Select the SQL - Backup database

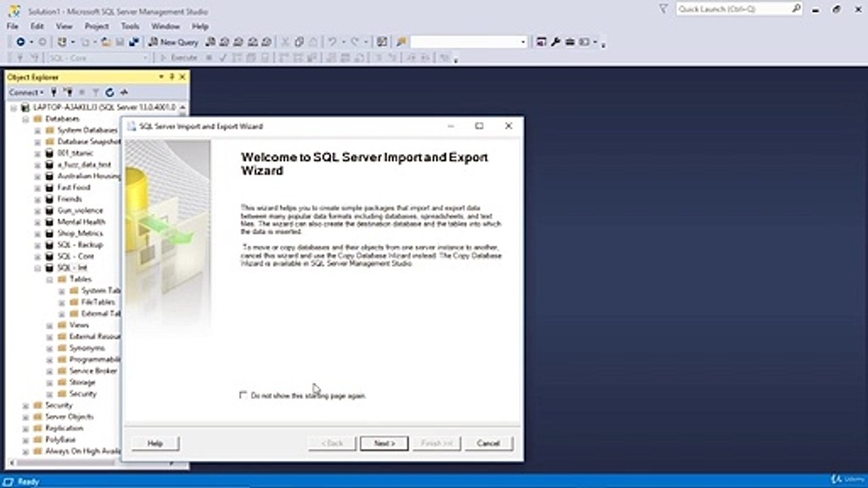[x=80, y=245]
